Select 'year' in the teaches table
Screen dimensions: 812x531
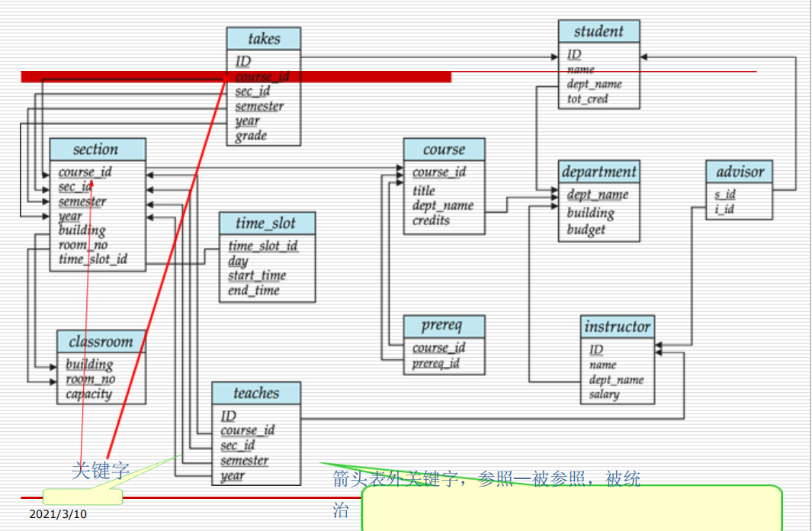233,475
